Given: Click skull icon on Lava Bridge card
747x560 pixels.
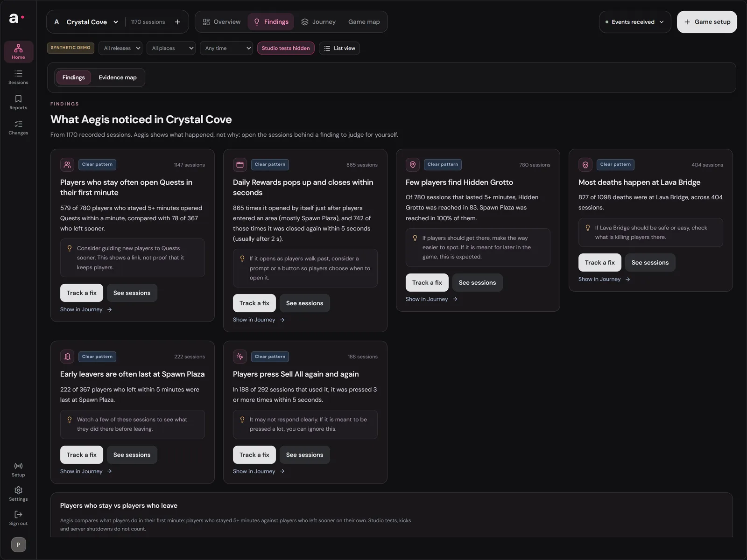Looking at the screenshot, I should coord(585,165).
